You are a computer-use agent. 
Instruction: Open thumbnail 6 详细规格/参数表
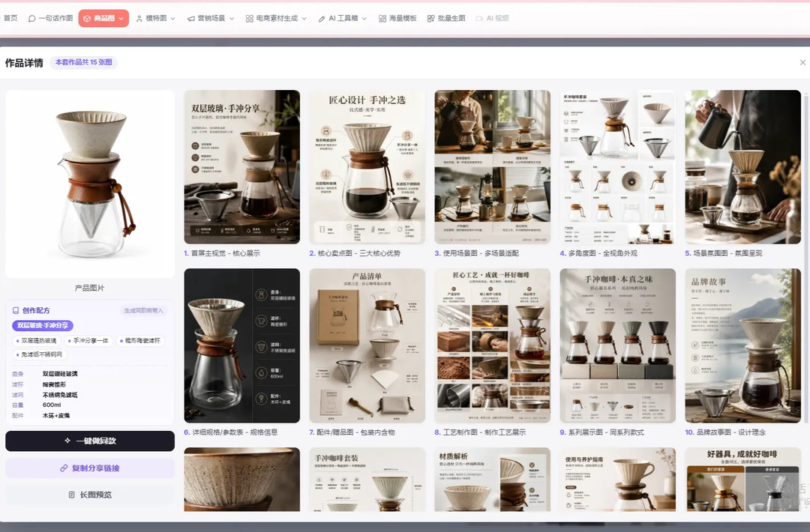[x=241, y=345]
